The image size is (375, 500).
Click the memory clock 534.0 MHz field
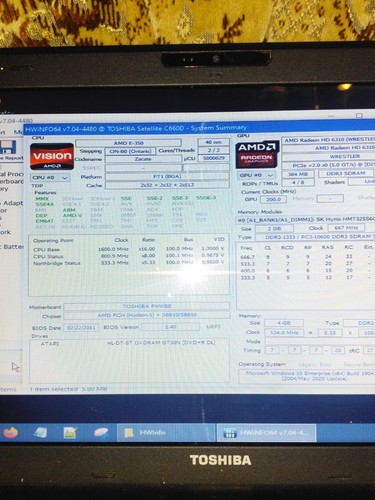click(284, 333)
